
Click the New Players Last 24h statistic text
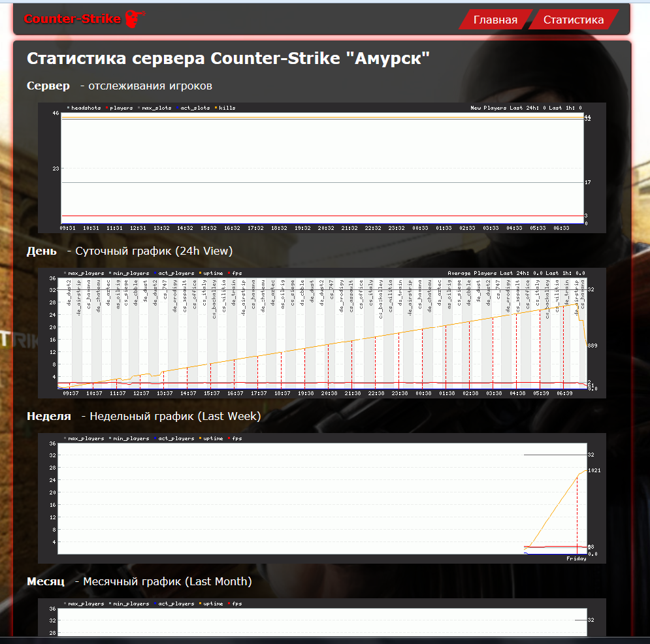(x=526, y=108)
